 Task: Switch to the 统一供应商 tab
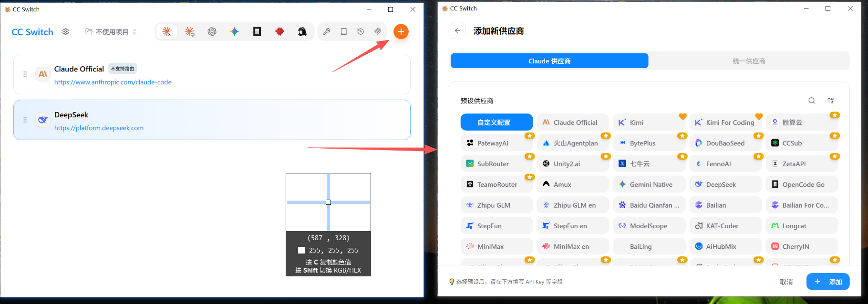tap(749, 61)
